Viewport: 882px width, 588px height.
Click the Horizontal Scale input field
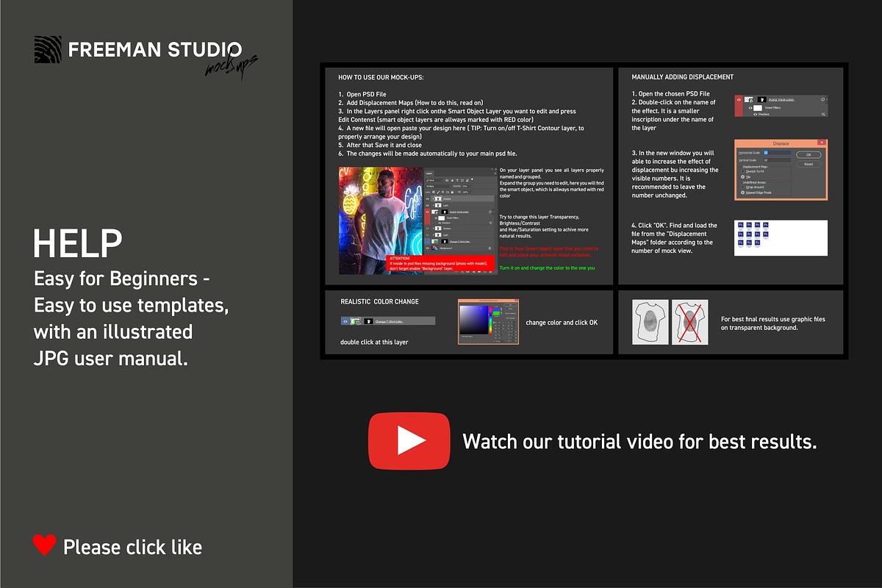pos(778,152)
